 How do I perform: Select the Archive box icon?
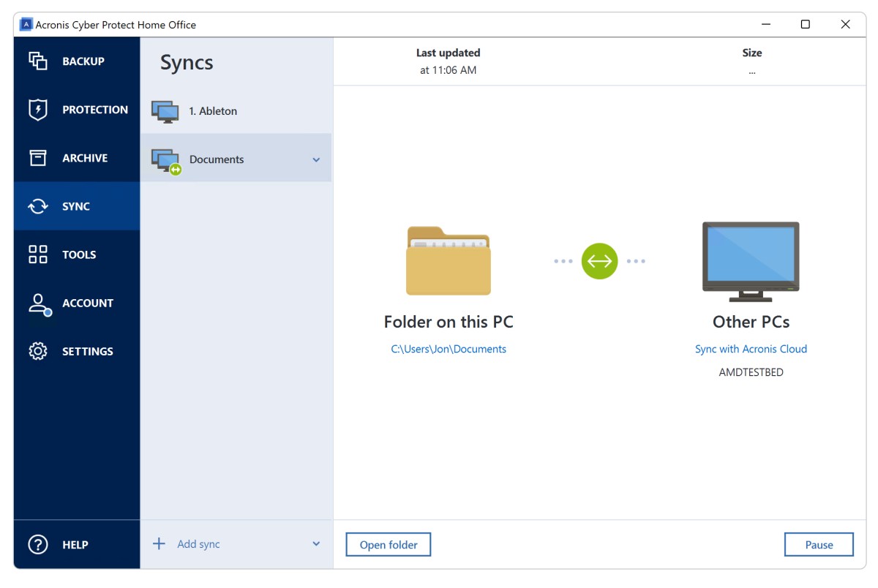pos(38,158)
